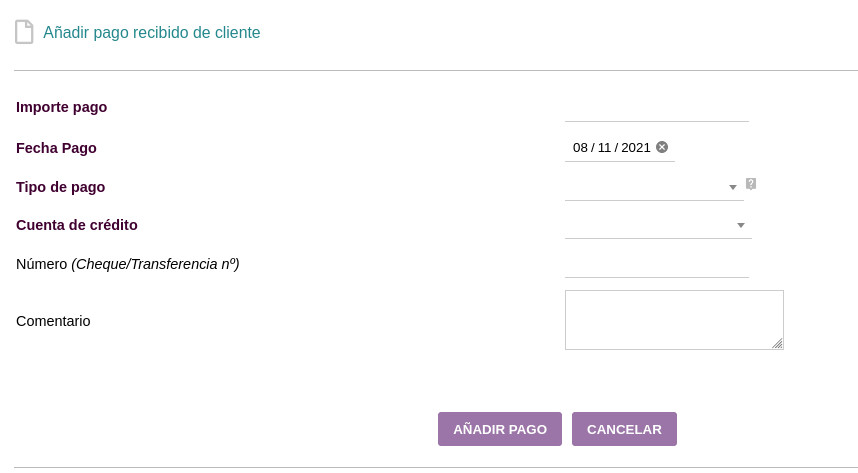Expand the Tipo de pago dropdown arrow
Viewport: 858px width, 473px height.
click(733, 187)
